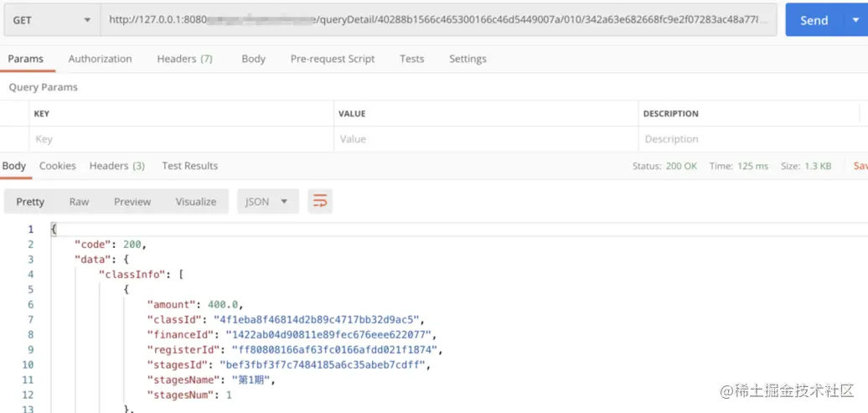Open the response Cookies tab

click(58, 166)
